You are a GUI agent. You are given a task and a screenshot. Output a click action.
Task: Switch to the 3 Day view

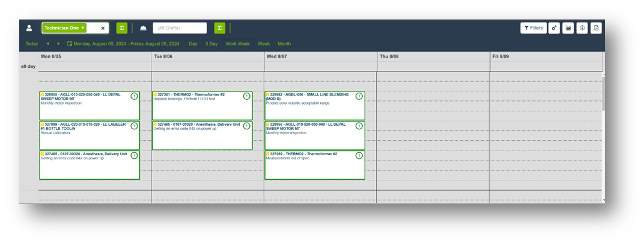211,43
